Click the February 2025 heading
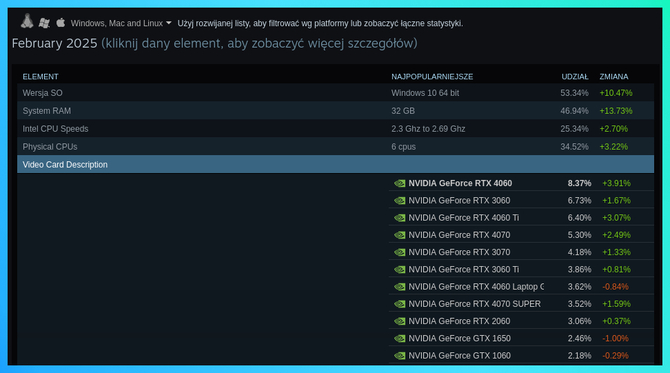670x373 pixels. [x=54, y=43]
